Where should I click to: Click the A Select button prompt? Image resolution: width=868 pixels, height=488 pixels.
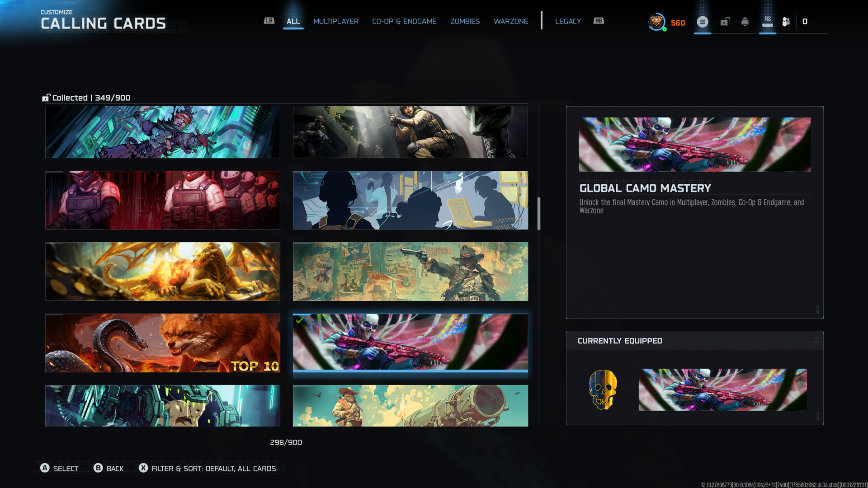coord(45,468)
